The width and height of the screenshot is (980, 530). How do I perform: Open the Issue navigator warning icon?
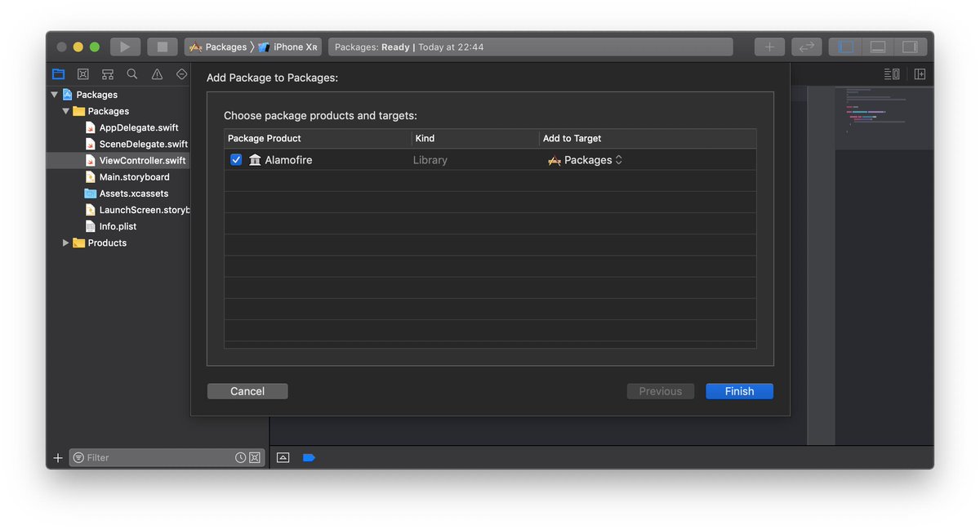coord(157,73)
